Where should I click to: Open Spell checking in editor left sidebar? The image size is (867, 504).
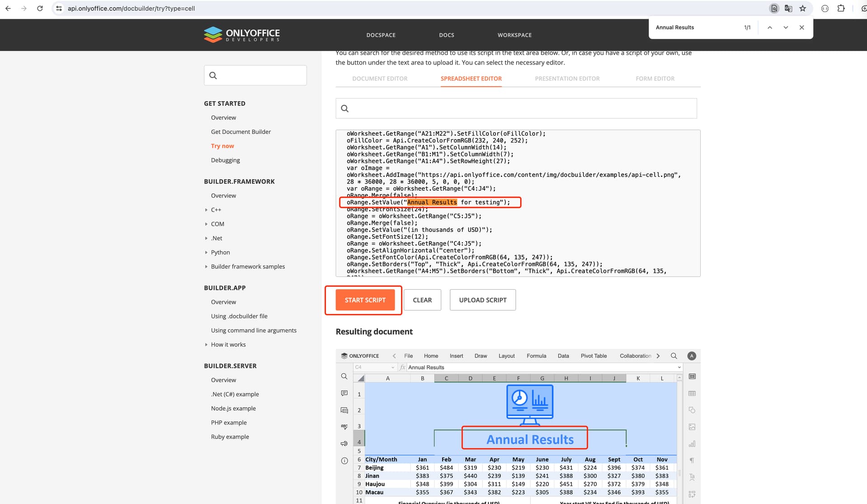pos(344,427)
